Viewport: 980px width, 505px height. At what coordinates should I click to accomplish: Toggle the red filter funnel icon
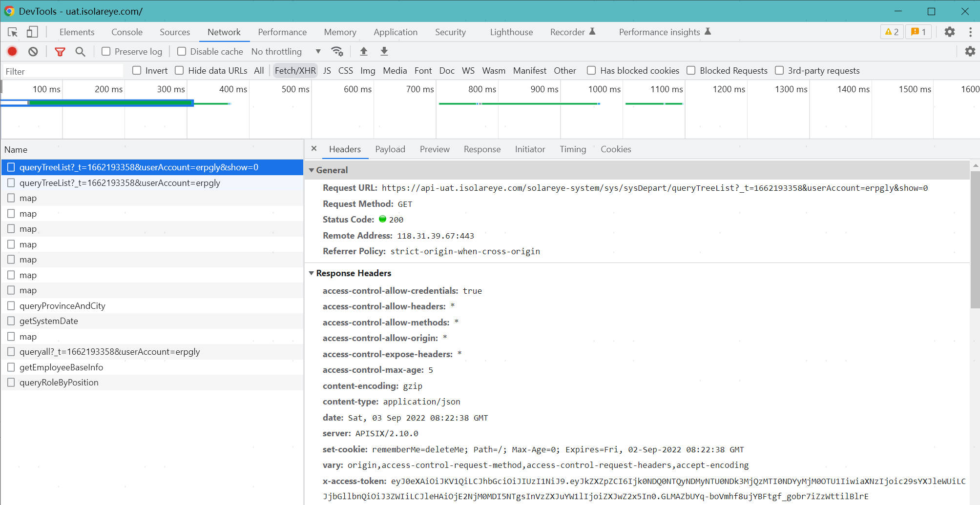click(60, 51)
